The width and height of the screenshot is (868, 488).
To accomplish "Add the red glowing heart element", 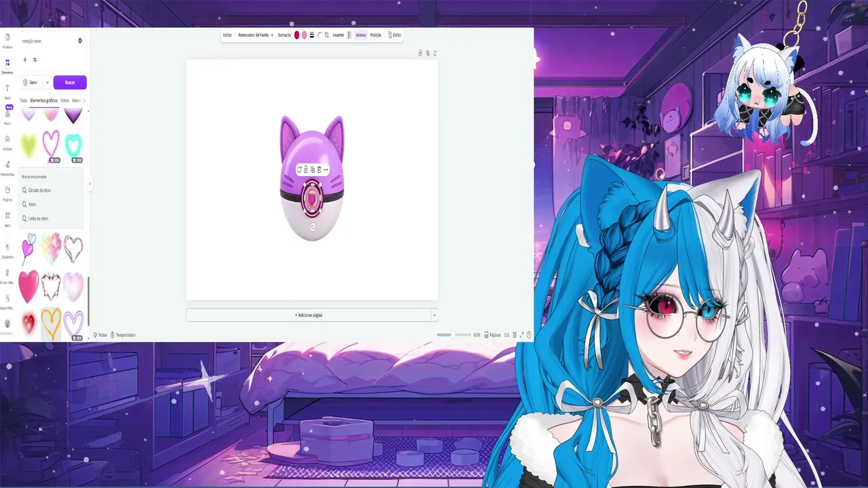I will (x=28, y=324).
